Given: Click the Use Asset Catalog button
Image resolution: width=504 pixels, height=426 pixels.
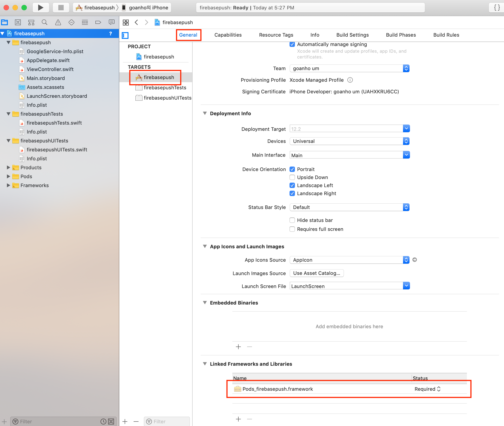Looking at the screenshot, I should (x=316, y=273).
